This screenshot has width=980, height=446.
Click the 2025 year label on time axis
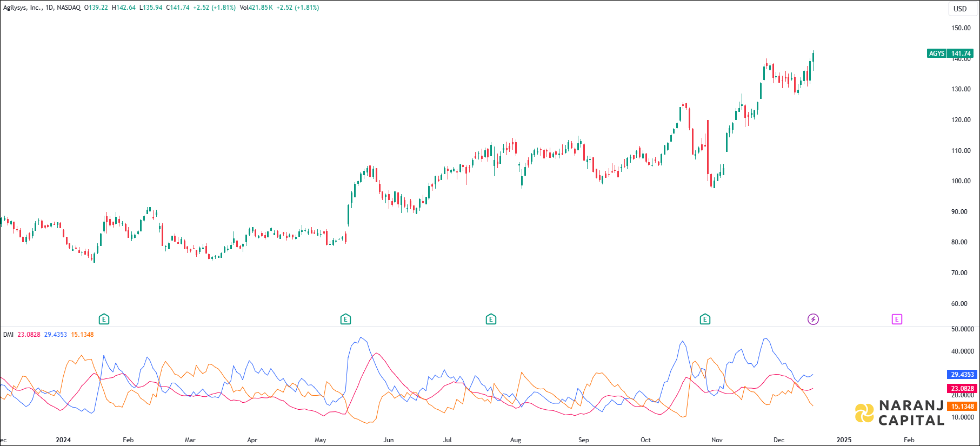844,440
